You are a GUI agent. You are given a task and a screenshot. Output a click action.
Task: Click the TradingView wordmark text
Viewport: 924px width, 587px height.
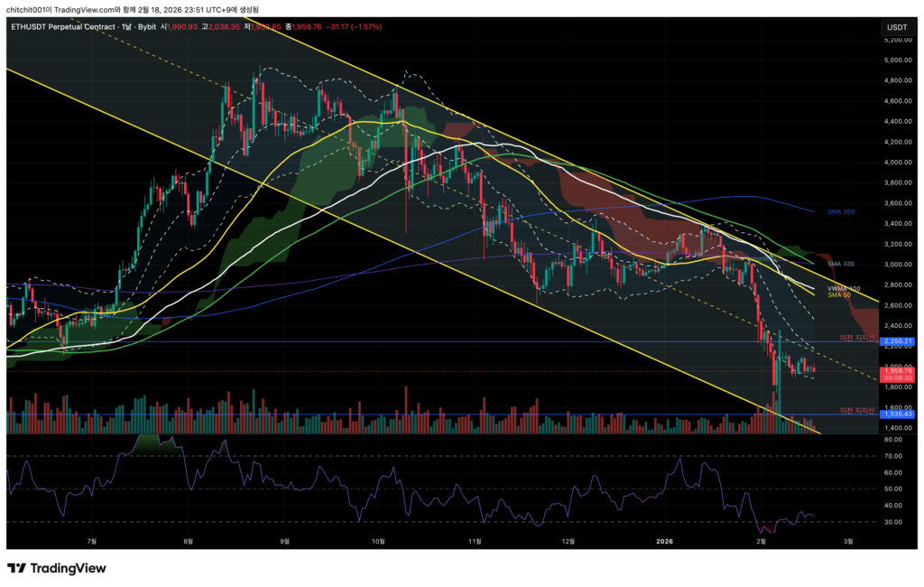(x=69, y=568)
